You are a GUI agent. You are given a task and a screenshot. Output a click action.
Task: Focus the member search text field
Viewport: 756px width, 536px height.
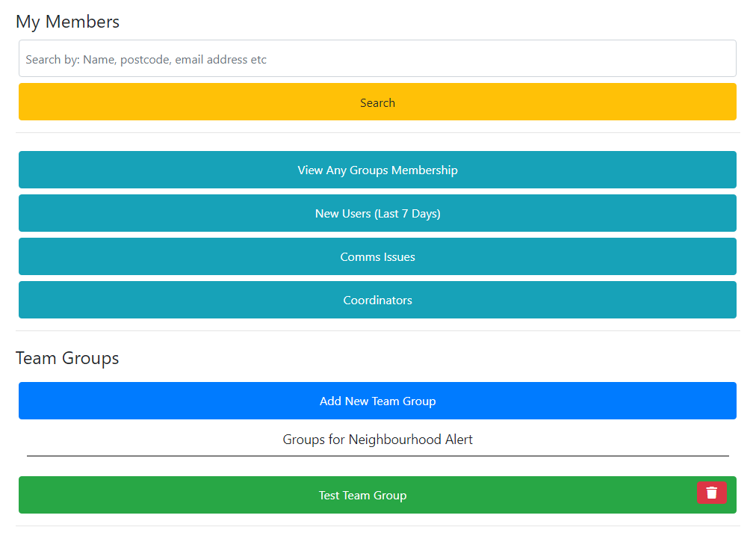coord(377,59)
